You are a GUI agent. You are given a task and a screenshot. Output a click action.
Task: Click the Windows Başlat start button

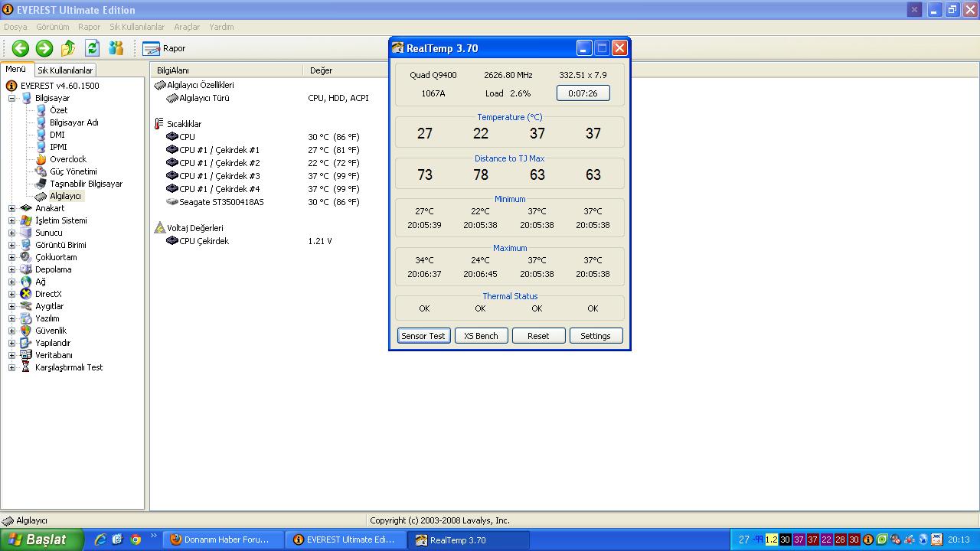[37, 540]
